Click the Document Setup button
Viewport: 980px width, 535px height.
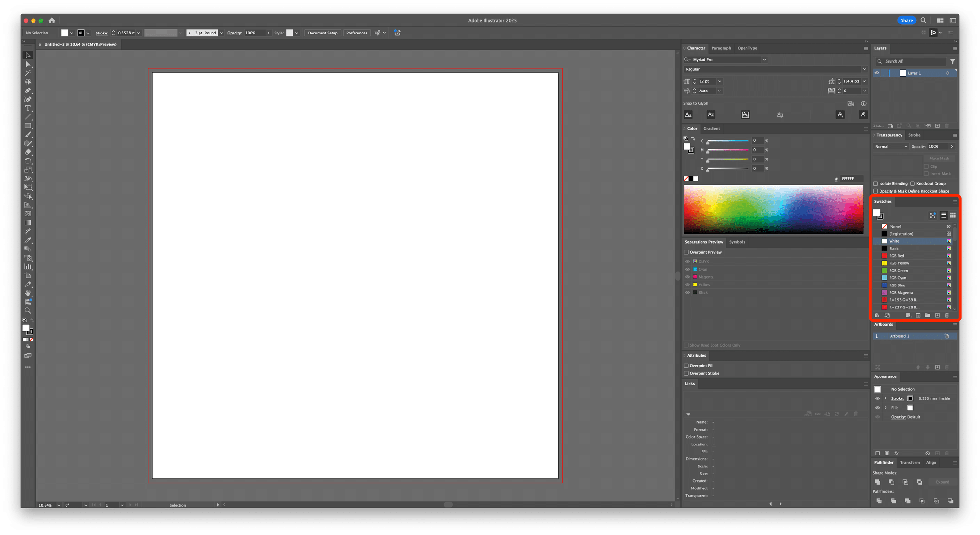[x=323, y=33]
